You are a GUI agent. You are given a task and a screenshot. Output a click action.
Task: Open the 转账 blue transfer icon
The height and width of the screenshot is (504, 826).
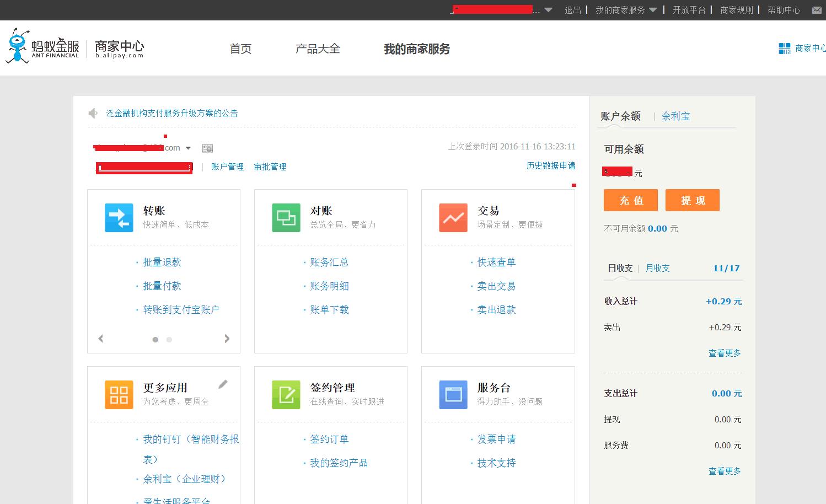tap(119, 217)
